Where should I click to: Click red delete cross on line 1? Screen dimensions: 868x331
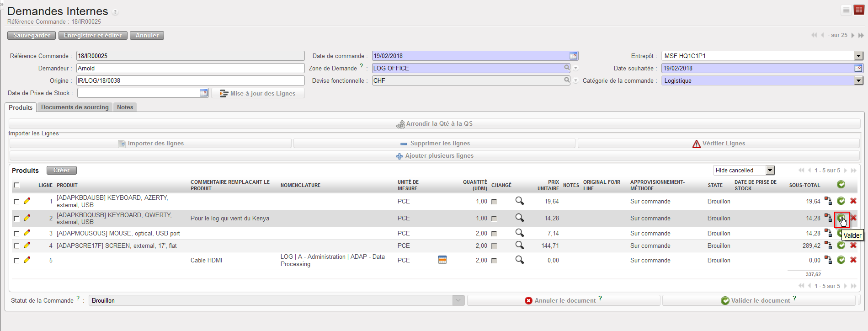853,201
